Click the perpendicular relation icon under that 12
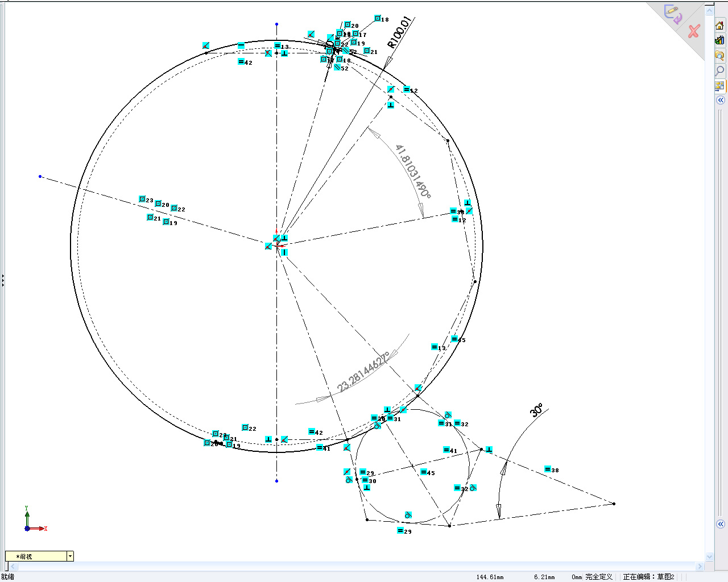 click(x=391, y=105)
